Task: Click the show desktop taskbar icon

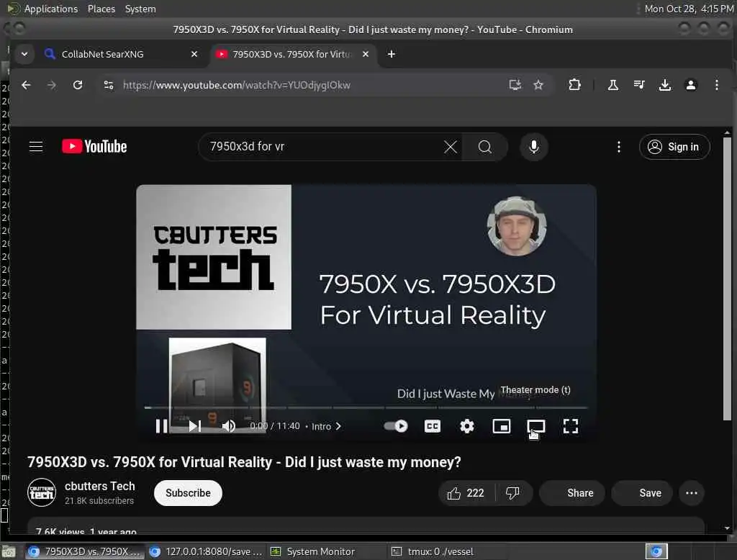Action: coord(9,551)
